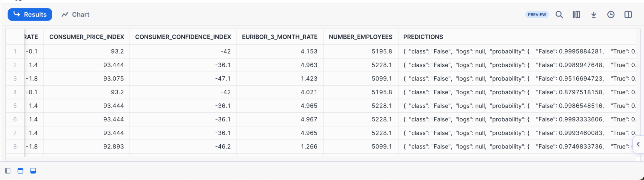Click the CONSUMER_CONFIDENCE_INDEX column header
644x180 pixels.
[x=183, y=37]
